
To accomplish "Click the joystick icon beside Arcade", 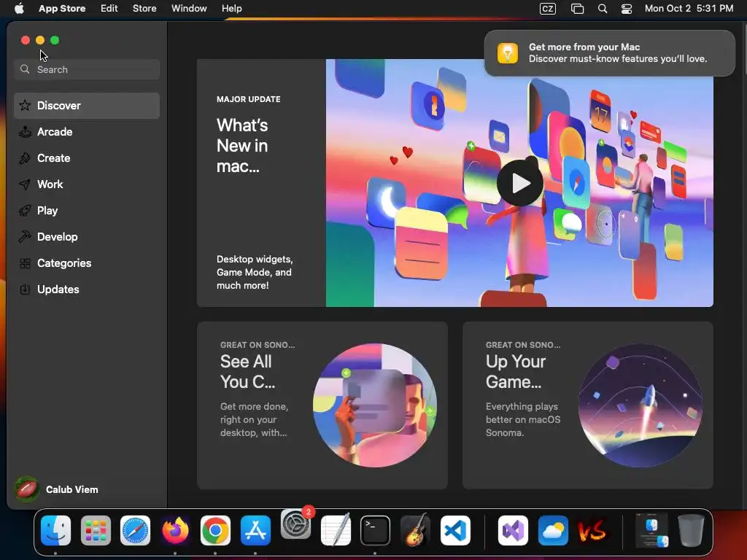I will tap(25, 132).
